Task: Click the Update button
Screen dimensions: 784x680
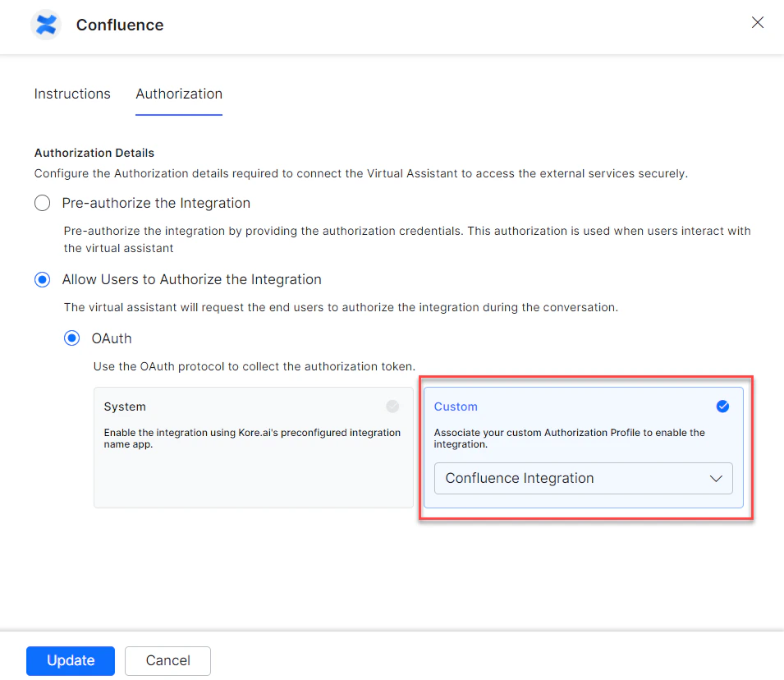Action: pyautogui.click(x=70, y=660)
